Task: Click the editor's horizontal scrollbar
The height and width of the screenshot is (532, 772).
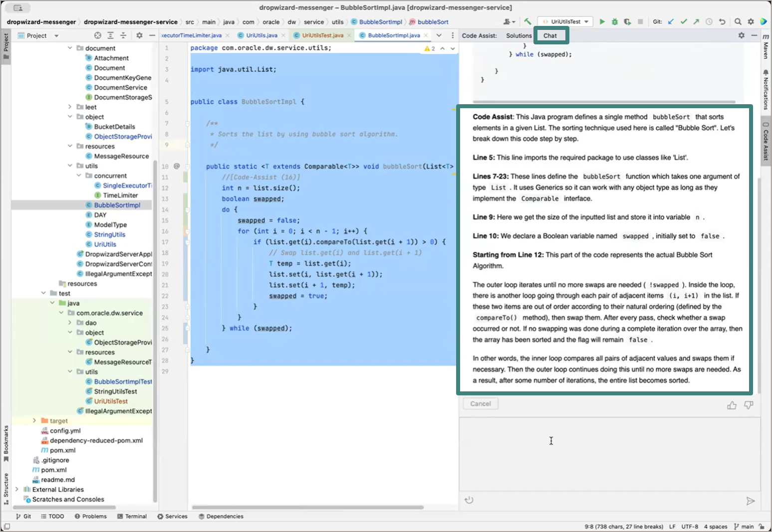Action: coord(307,508)
